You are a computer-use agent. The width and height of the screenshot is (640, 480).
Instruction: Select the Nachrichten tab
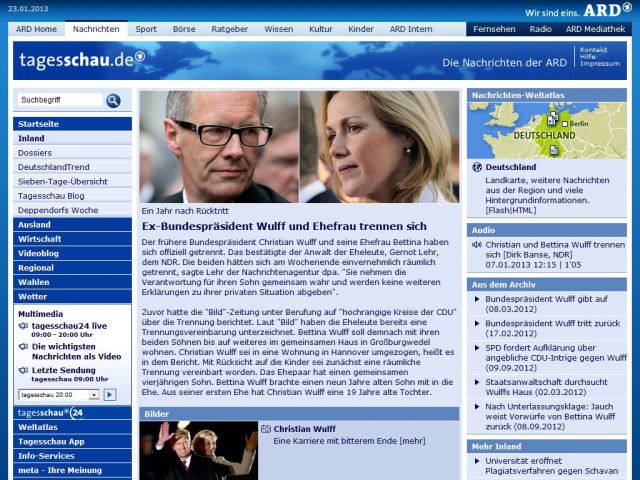pyautogui.click(x=96, y=29)
